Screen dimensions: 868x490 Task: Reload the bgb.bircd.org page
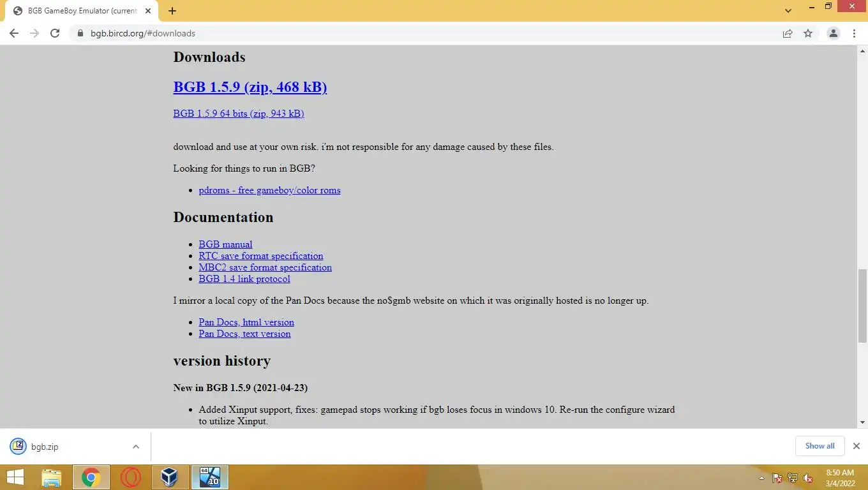(x=55, y=33)
